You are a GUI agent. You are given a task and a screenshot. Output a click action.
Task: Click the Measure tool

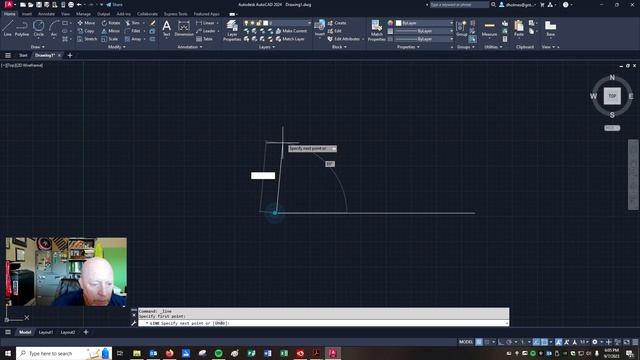(x=489, y=29)
